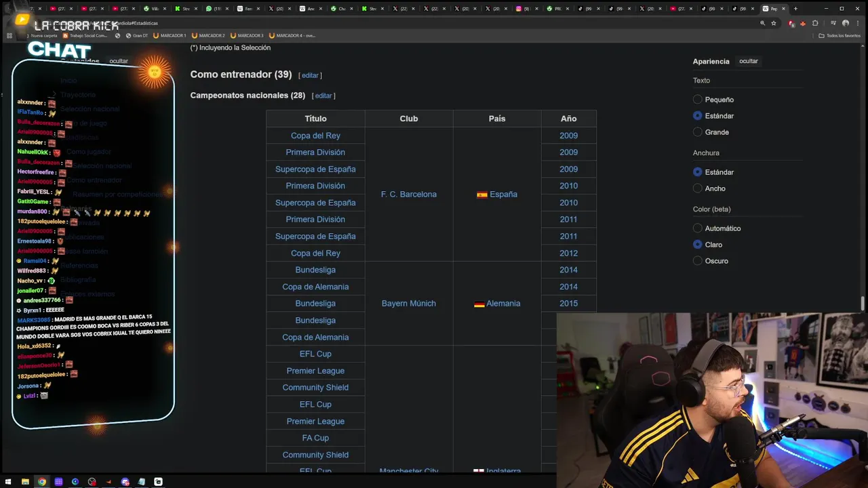Click the Año column header
This screenshot has width=868, height=488.
pos(568,119)
